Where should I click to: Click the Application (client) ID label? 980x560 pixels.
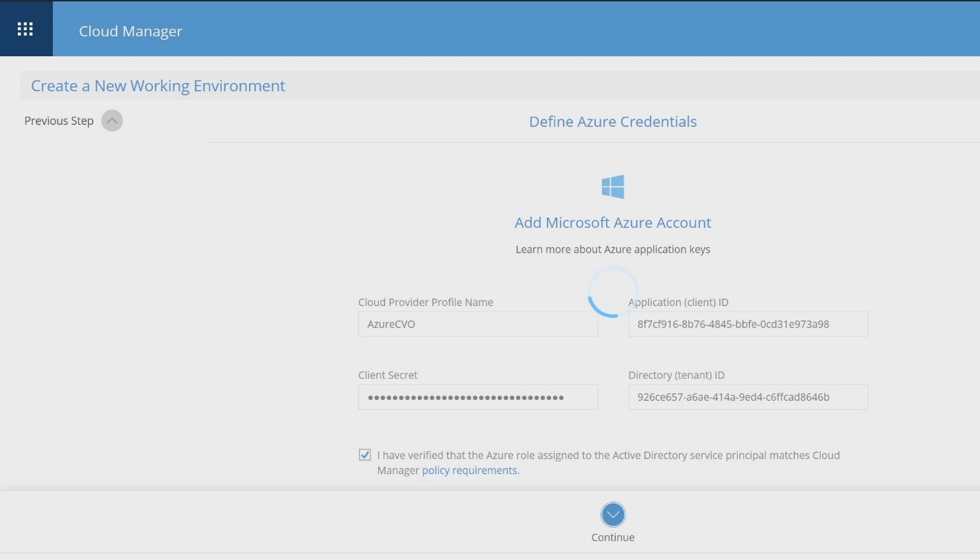tap(679, 302)
